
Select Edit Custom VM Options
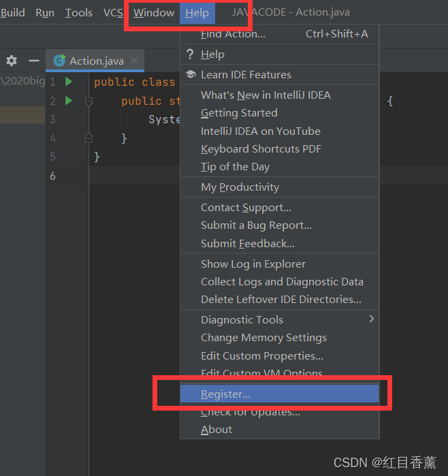click(280, 372)
